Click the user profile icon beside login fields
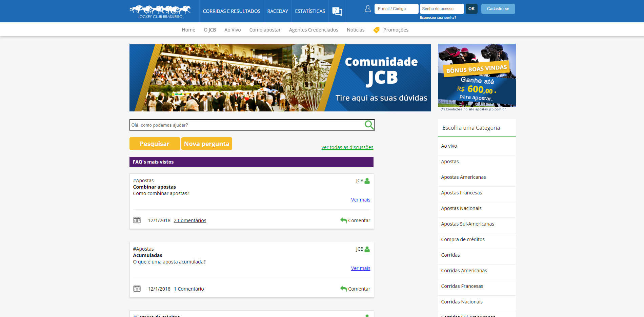Viewport: 644px width, 317px height. (x=367, y=9)
